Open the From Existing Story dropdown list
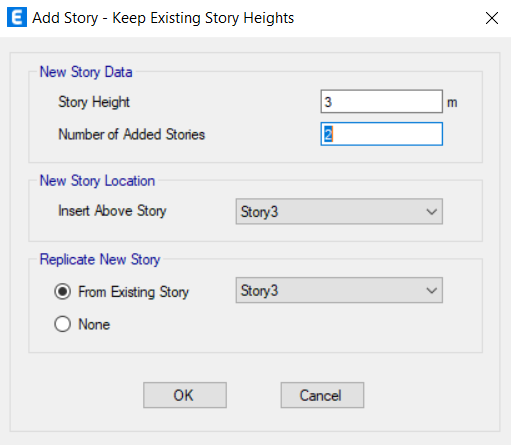The image size is (511, 445). click(339, 290)
